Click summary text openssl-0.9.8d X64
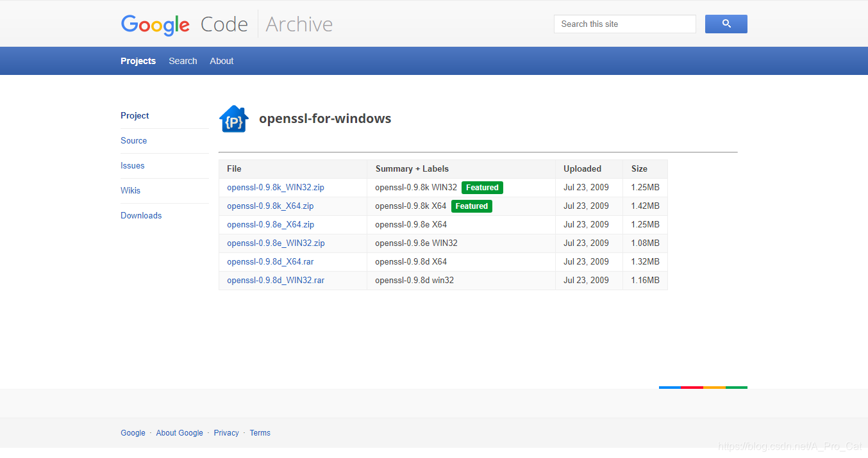This screenshot has width=868, height=458. point(412,262)
